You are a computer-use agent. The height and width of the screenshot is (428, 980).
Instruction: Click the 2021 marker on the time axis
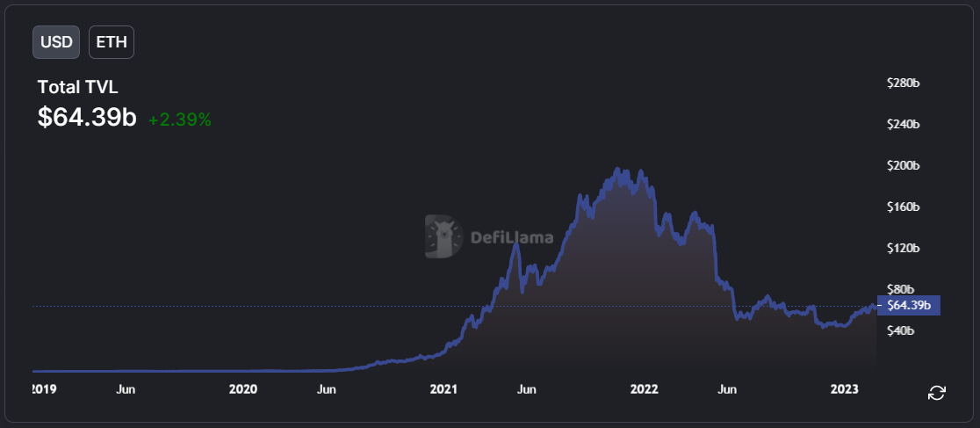click(x=444, y=389)
